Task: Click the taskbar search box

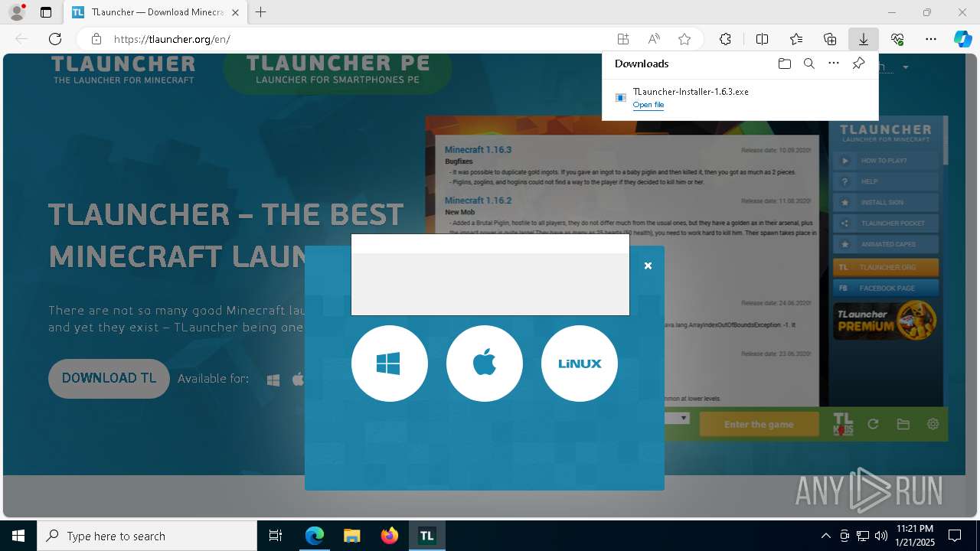Action: (147, 536)
